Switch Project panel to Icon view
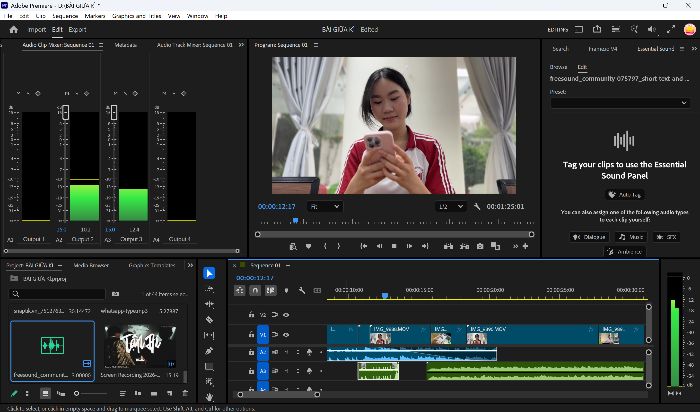The image size is (700, 412). (45, 393)
